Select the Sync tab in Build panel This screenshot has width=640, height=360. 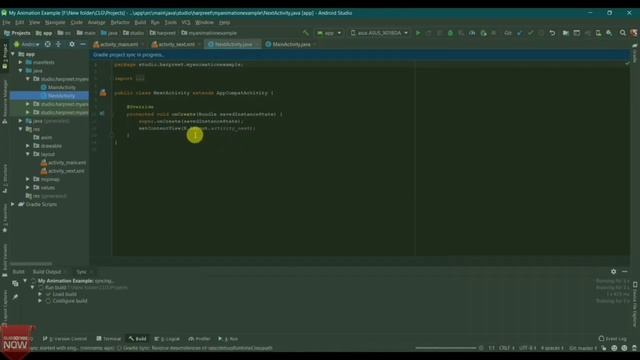click(82, 272)
